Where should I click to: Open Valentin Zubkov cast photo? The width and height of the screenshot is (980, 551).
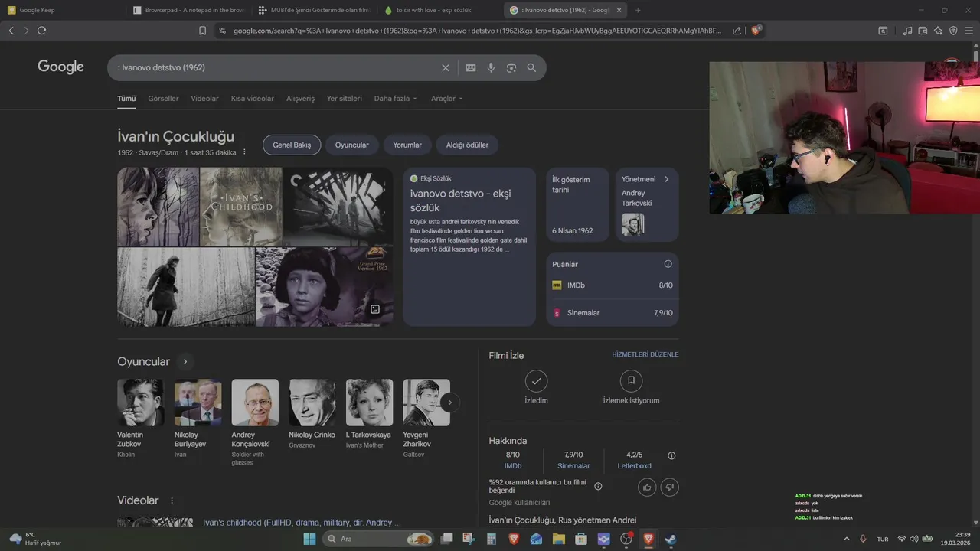click(140, 403)
